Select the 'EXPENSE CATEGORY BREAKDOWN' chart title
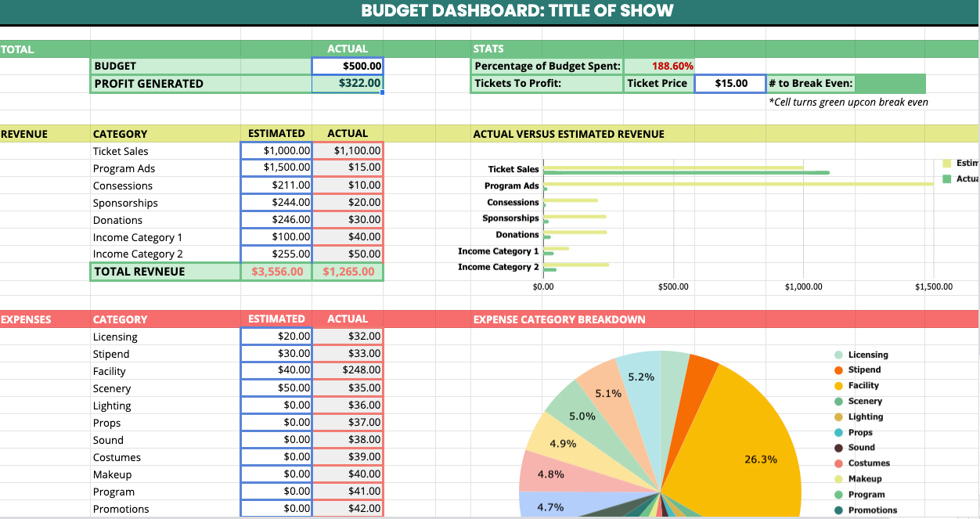 (560, 319)
